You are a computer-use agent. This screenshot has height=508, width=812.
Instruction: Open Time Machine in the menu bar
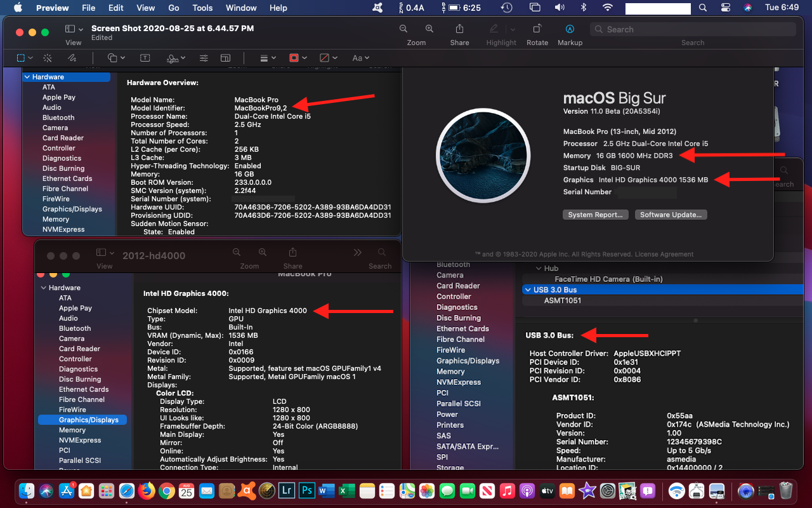[506, 8]
